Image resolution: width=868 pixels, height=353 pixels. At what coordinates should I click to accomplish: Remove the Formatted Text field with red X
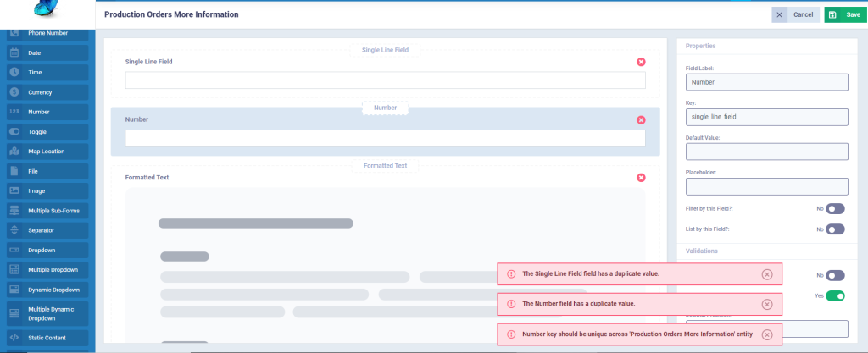641,177
